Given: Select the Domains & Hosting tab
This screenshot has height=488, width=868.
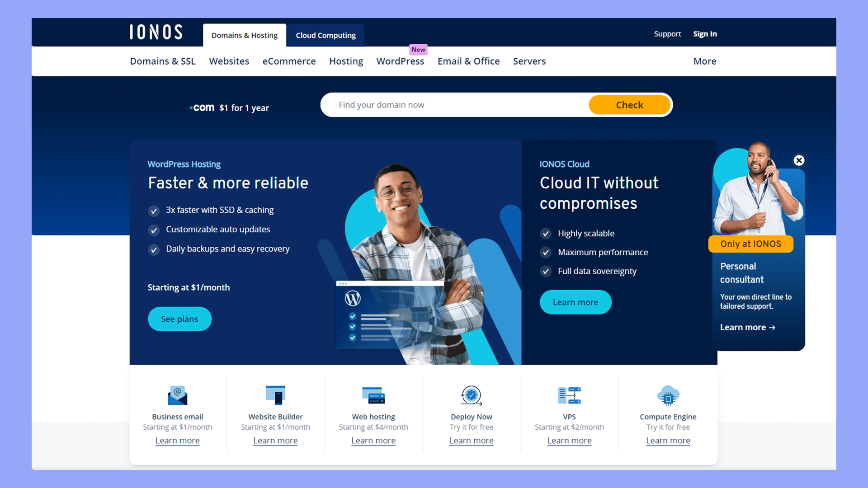Looking at the screenshot, I should pyautogui.click(x=244, y=35).
